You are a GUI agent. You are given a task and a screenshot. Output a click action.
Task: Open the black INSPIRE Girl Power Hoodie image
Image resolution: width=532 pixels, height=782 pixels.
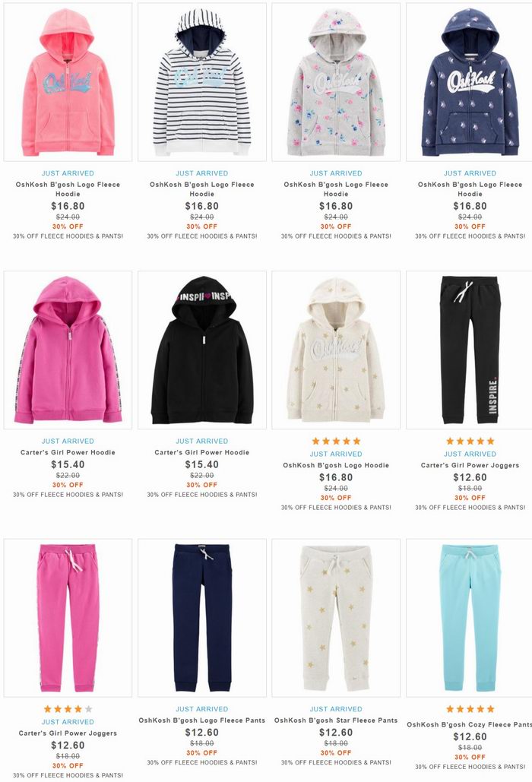coord(202,350)
